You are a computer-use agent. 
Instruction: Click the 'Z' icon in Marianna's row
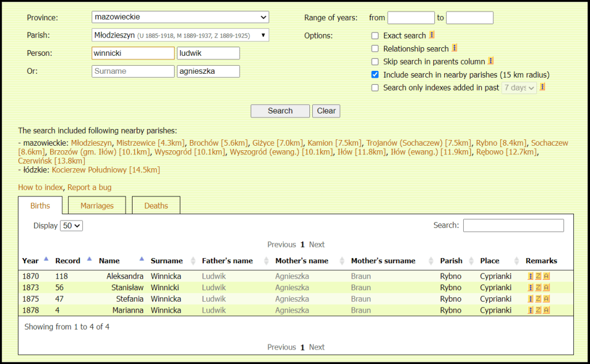[x=538, y=310]
